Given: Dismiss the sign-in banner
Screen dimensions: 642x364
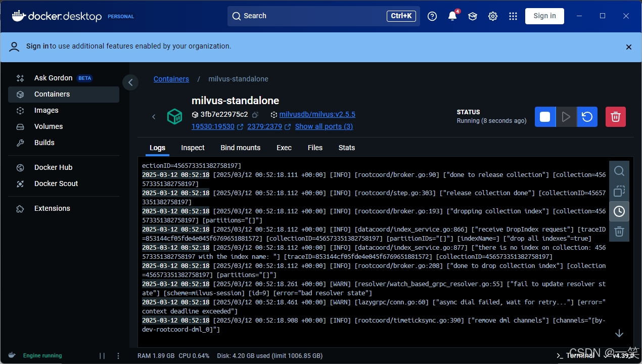Looking at the screenshot, I should pyautogui.click(x=629, y=47).
